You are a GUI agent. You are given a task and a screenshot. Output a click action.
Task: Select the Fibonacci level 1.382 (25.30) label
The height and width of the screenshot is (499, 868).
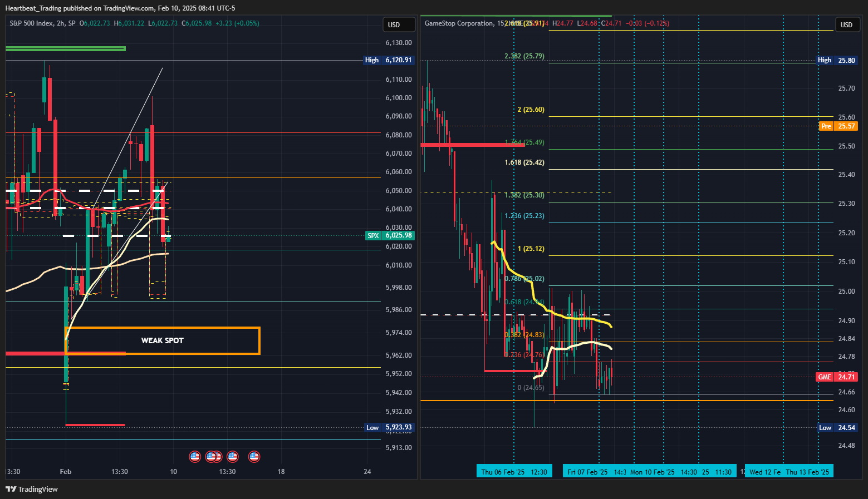tap(524, 195)
